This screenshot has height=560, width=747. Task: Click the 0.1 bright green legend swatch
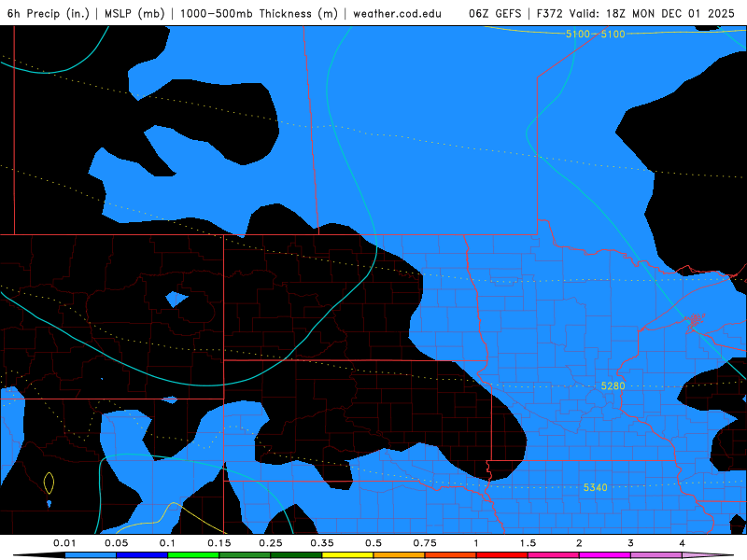click(193, 555)
